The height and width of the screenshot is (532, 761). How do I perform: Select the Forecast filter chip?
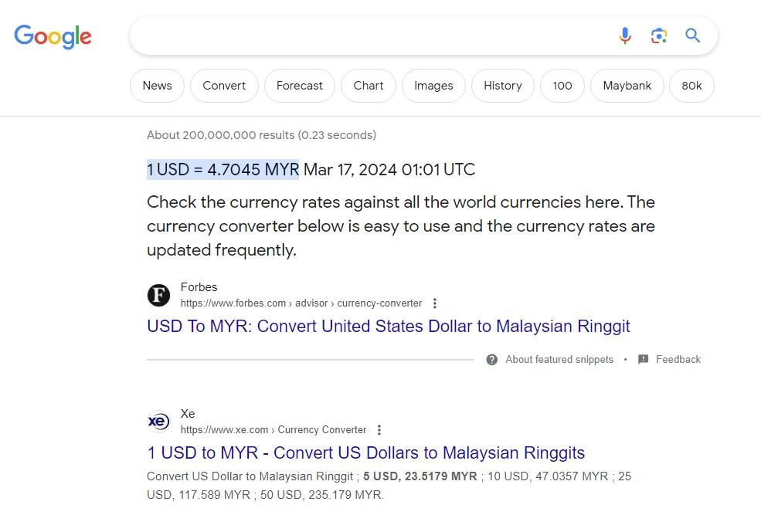click(x=300, y=86)
